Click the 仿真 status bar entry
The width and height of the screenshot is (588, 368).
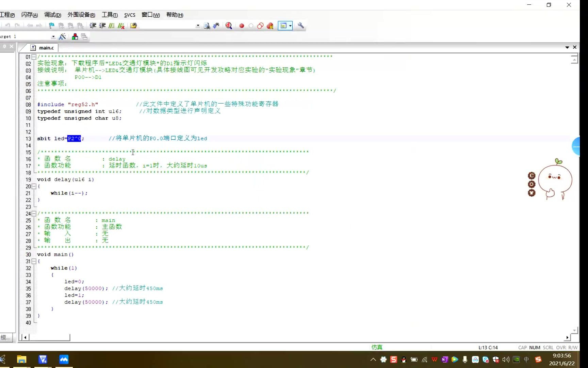click(x=377, y=347)
